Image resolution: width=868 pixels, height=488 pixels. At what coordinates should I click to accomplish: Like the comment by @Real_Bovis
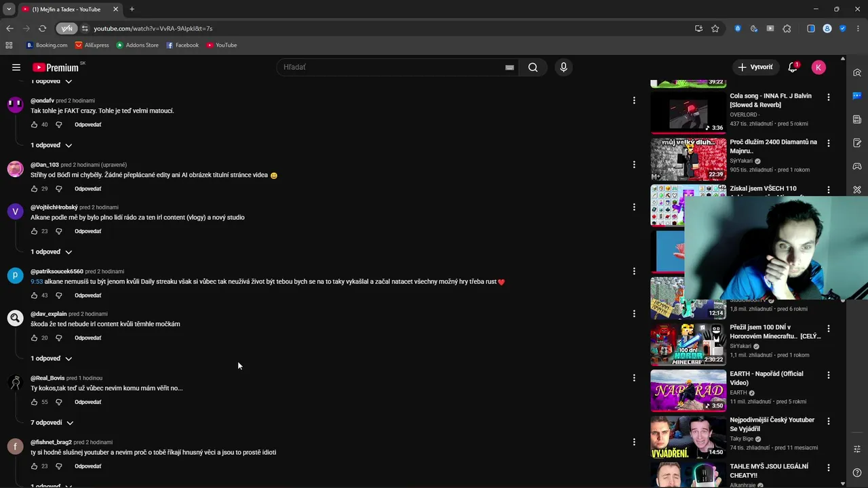pyautogui.click(x=34, y=402)
